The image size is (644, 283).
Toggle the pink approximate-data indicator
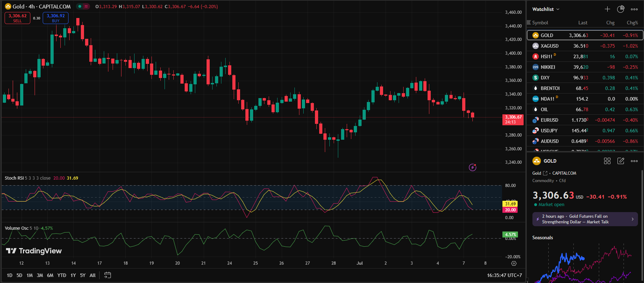[x=86, y=6]
